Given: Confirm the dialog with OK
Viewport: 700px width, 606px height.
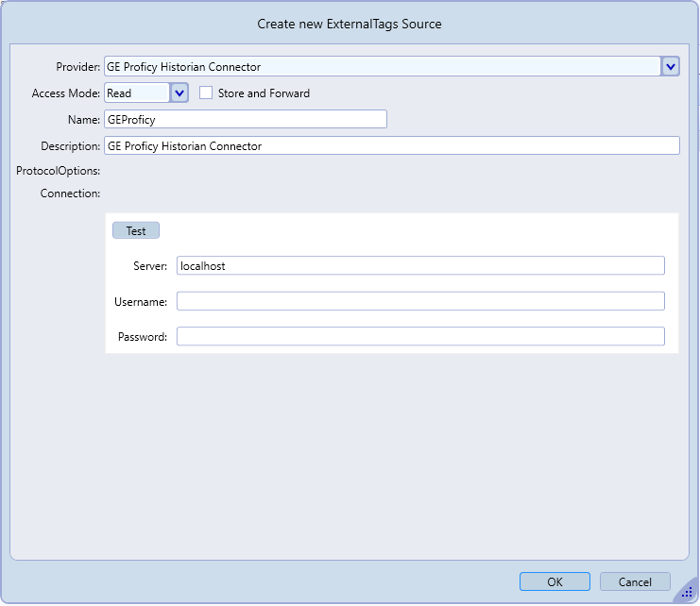Looking at the screenshot, I should (x=555, y=581).
